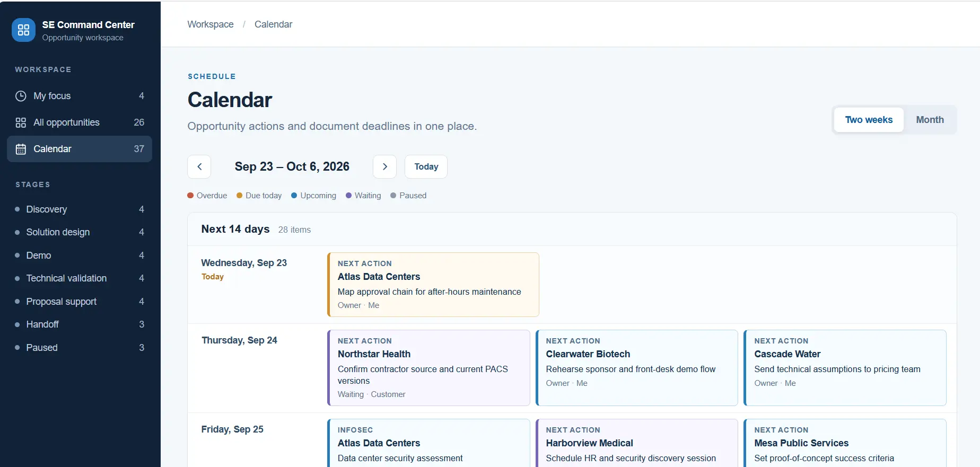Open the Atlas Data Centers InfoSec card
The image size is (980, 467).
[428, 443]
